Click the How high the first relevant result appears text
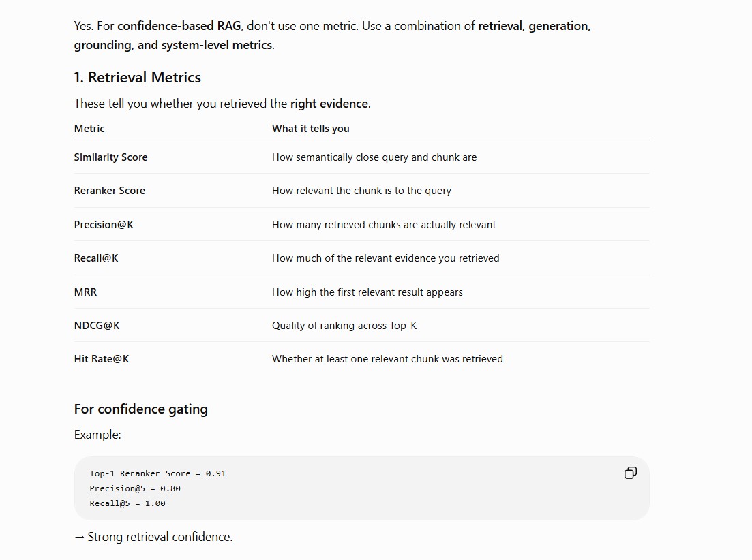The height and width of the screenshot is (560, 752). (x=367, y=292)
